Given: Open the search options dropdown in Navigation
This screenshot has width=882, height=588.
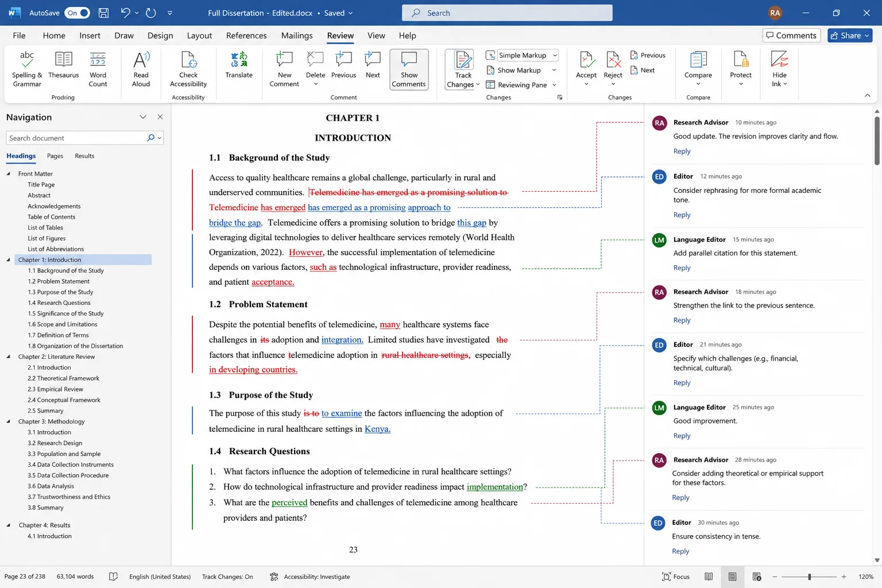Looking at the screenshot, I should pyautogui.click(x=160, y=138).
